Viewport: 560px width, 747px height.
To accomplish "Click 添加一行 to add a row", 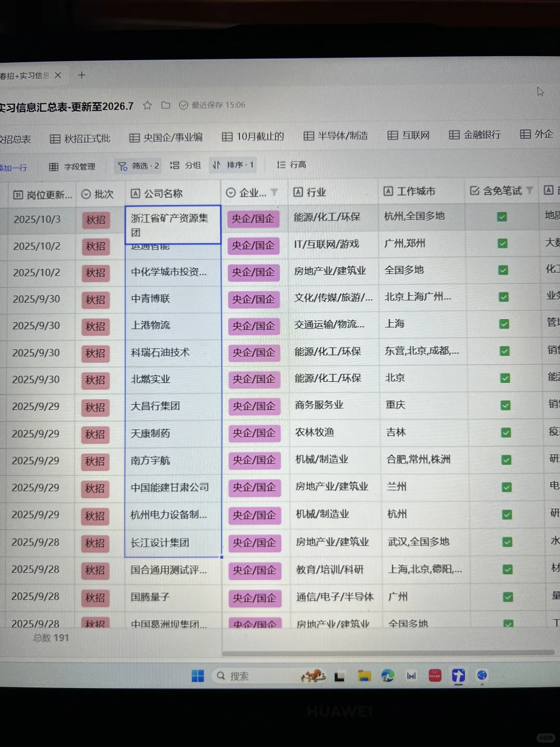I will click(x=13, y=168).
